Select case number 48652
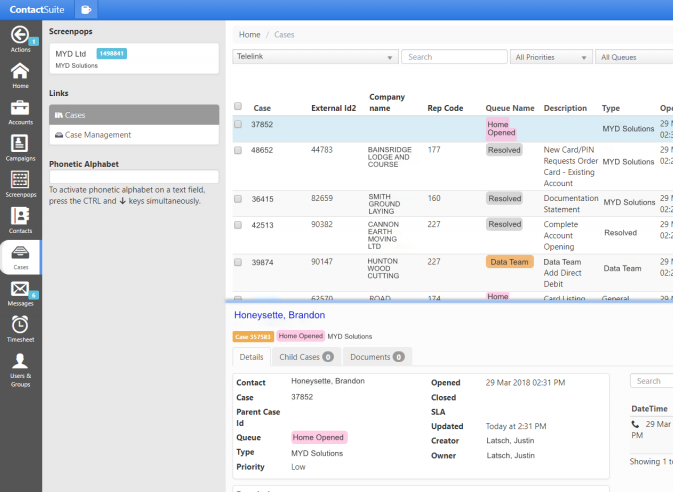This screenshot has height=492, width=673. pyautogui.click(x=262, y=150)
